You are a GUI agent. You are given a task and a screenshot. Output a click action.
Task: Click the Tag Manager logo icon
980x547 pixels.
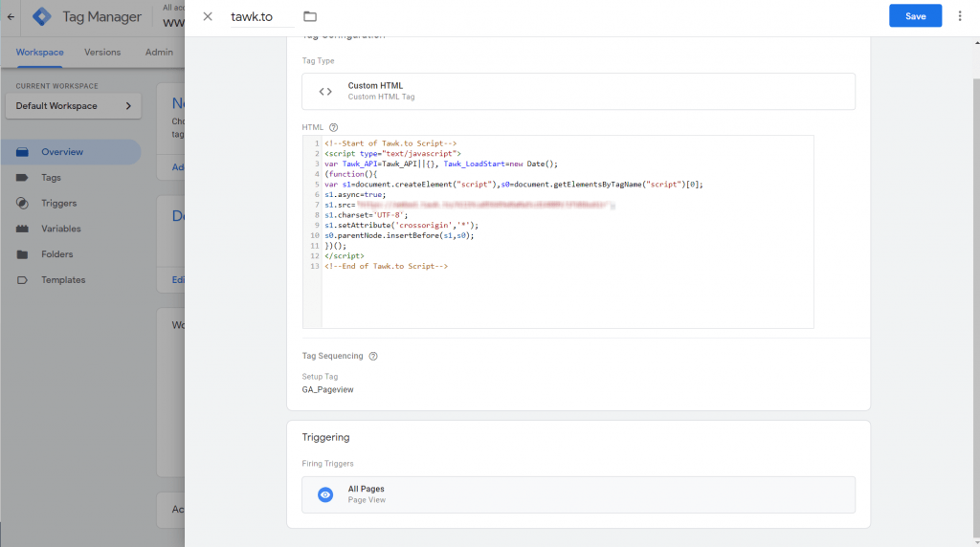click(41, 17)
